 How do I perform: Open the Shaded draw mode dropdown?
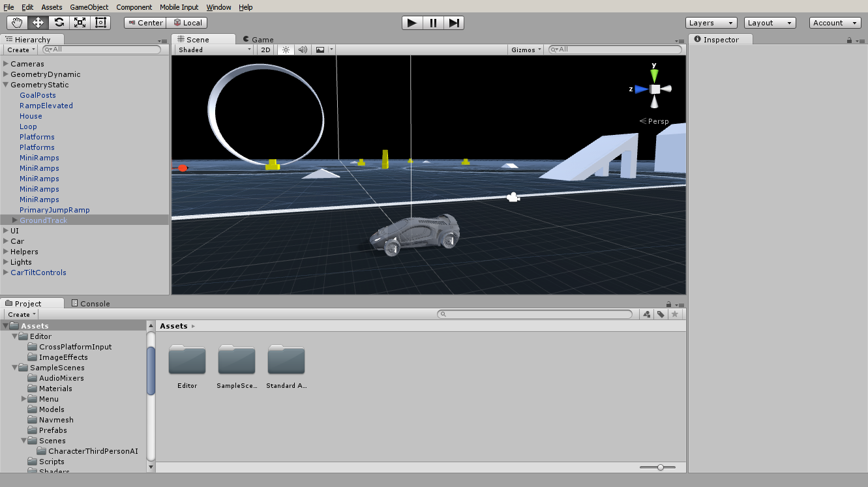(214, 50)
